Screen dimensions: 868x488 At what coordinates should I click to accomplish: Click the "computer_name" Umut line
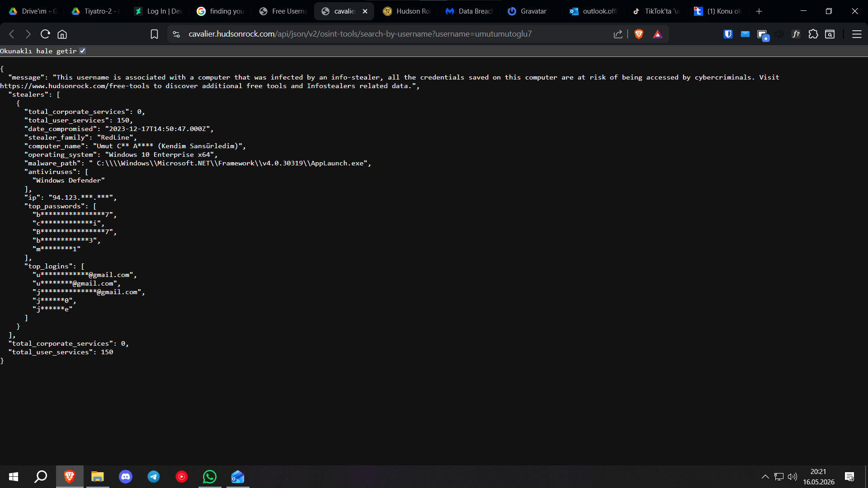tap(135, 146)
